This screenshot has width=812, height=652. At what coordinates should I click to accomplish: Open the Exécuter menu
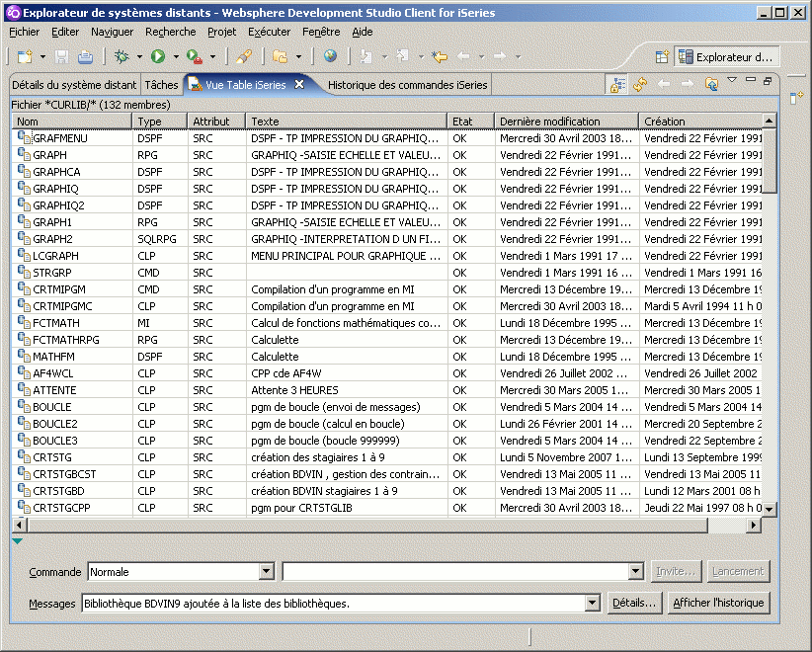[x=269, y=32]
